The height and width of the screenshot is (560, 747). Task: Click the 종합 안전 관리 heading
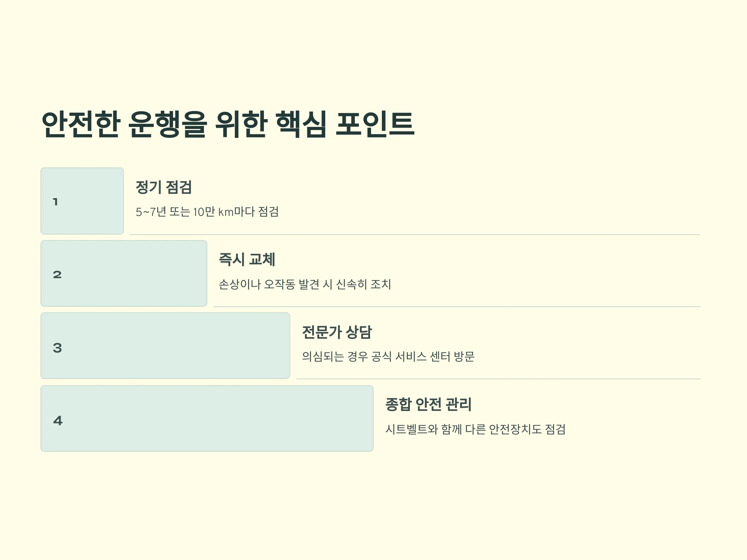coord(428,404)
